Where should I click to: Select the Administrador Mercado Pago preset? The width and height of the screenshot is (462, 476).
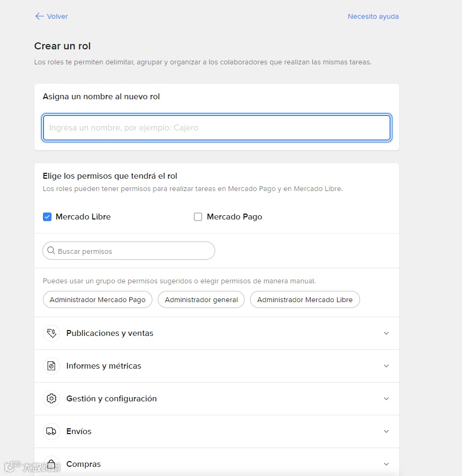[x=98, y=299]
